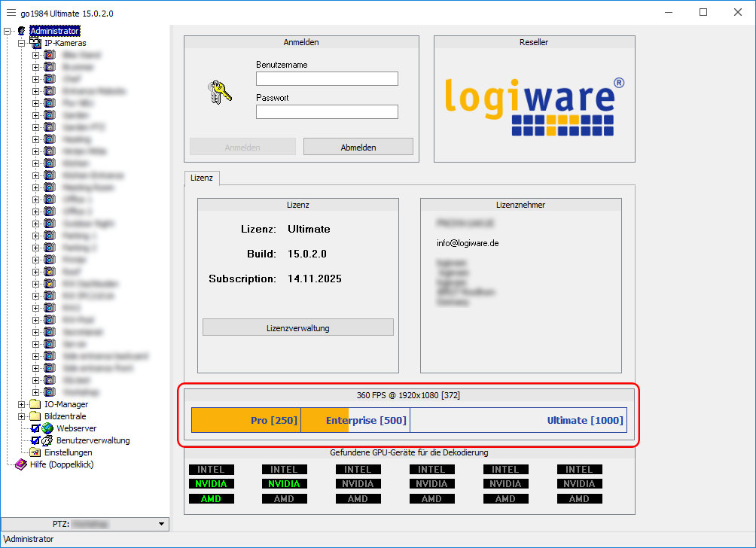Select the Lizenz tab

(x=202, y=178)
